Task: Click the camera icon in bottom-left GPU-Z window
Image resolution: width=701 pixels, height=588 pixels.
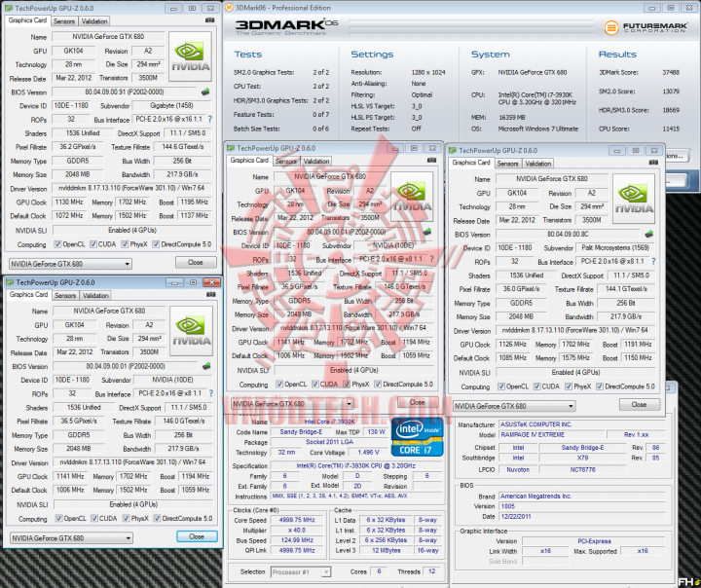Action: click(x=211, y=295)
